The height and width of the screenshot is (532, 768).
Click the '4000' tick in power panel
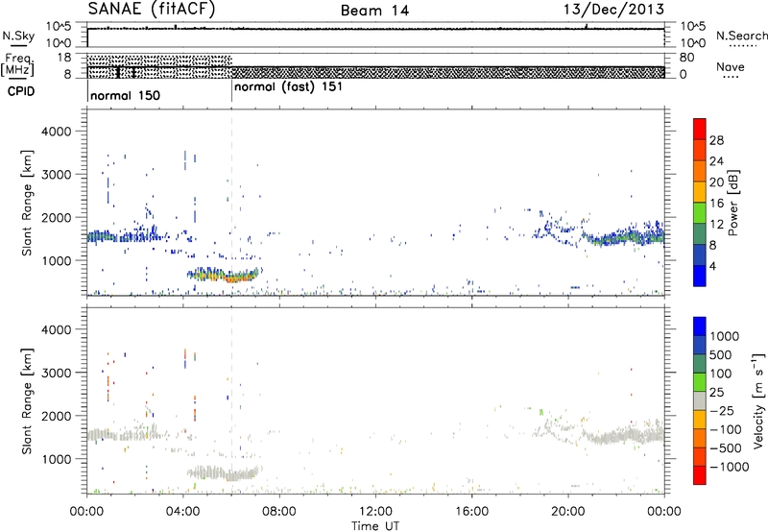tap(56, 132)
